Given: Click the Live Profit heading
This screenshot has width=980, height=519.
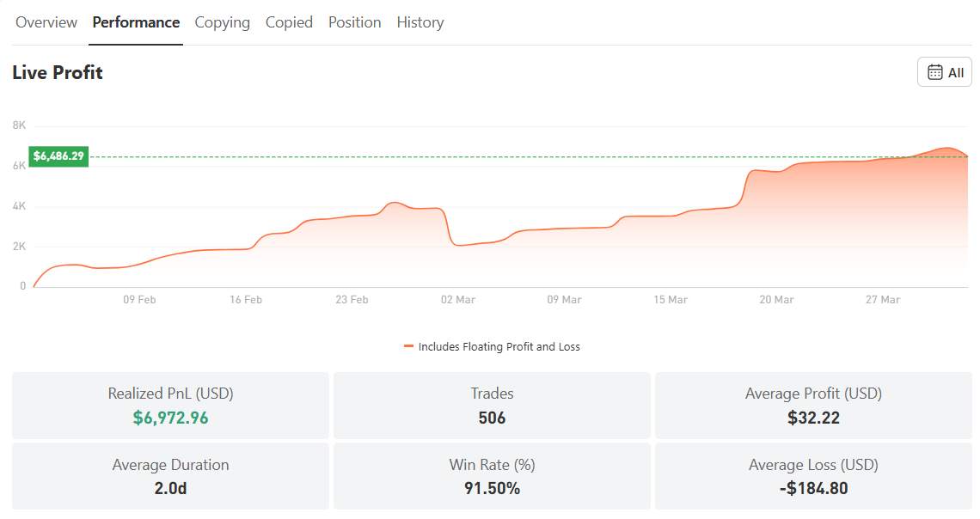Looking at the screenshot, I should [x=56, y=72].
